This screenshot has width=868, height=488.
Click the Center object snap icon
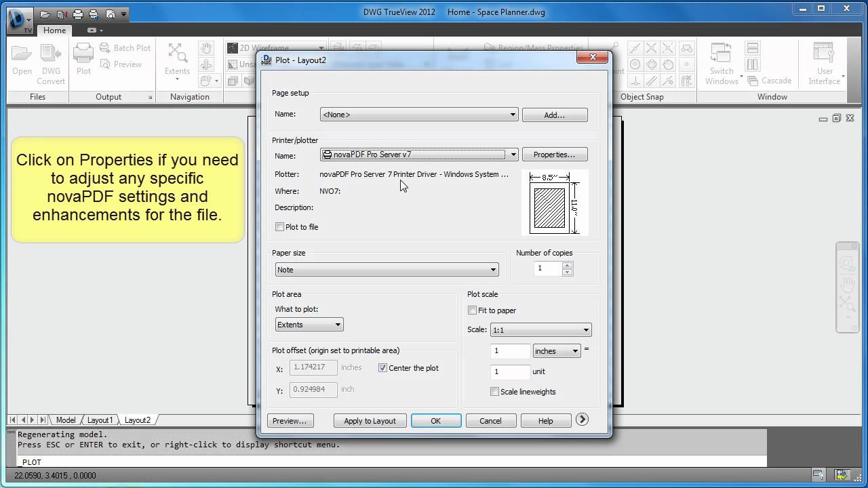coord(635,65)
